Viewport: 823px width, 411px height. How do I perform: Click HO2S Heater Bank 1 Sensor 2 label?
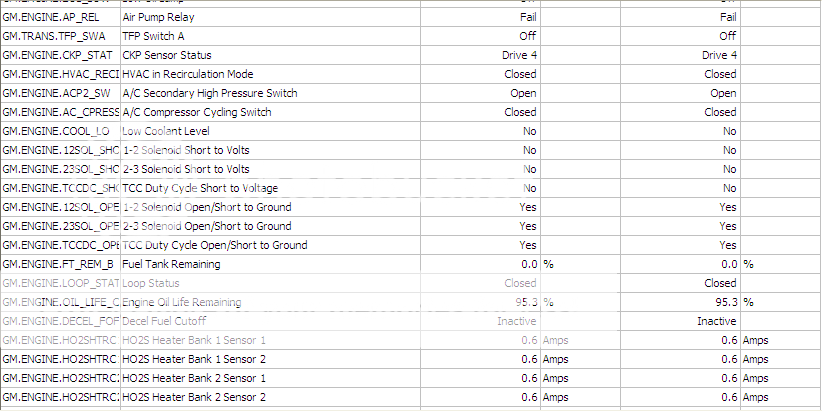click(194, 359)
